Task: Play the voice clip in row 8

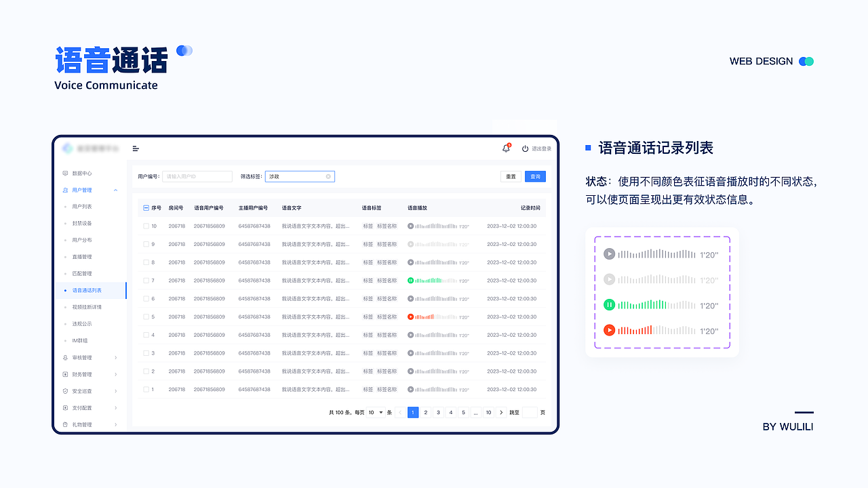Action: pos(410,262)
